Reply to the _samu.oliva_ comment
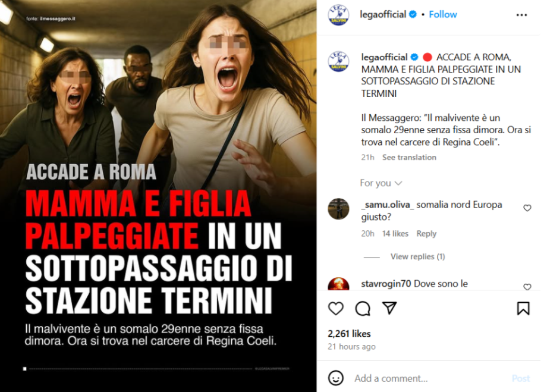This screenshot has height=392, width=544. coord(426,234)
